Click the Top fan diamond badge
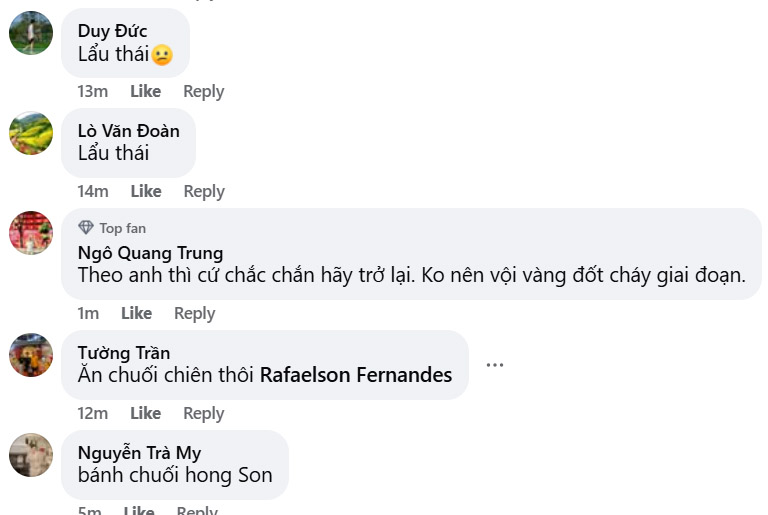The image size is (768, 515). 86,228
